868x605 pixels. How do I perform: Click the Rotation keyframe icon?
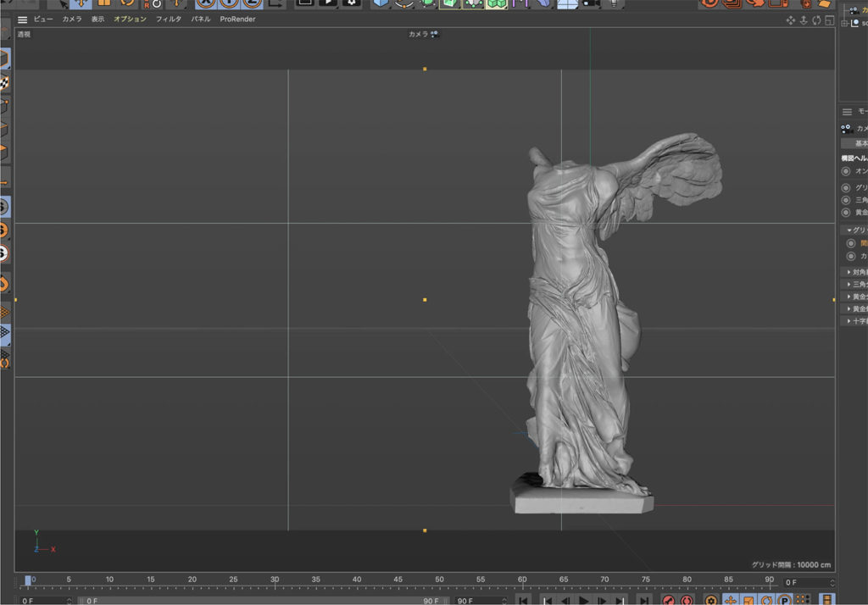pyautogui.click(x=766, y=600)
